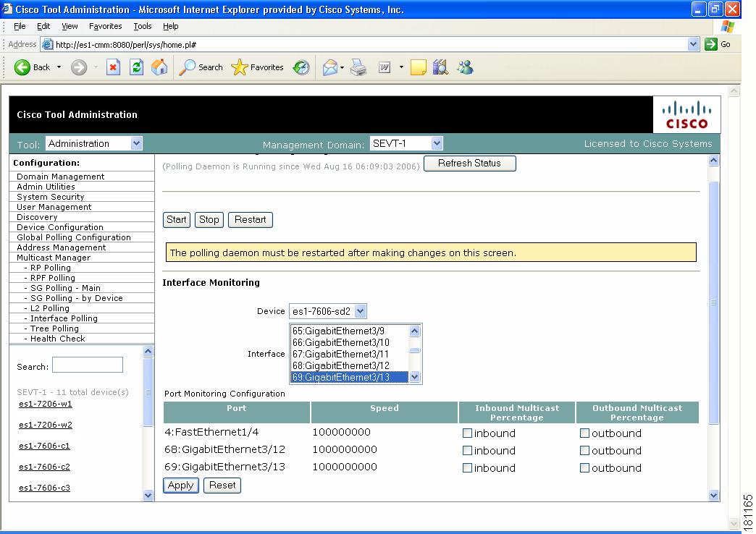The image size is (756, 534).
Task: Enable inbound for FastEthernet1/4
Action: [x=467, y=433]
